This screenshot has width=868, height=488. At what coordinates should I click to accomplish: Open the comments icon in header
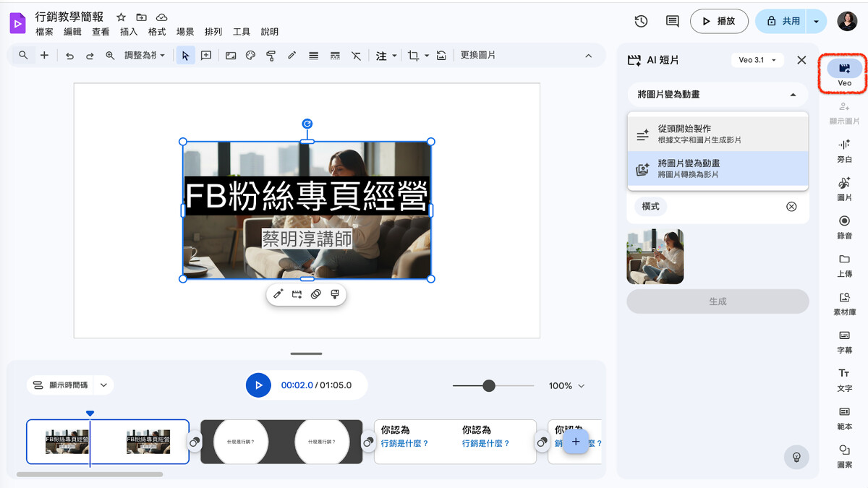click(672, 22)
